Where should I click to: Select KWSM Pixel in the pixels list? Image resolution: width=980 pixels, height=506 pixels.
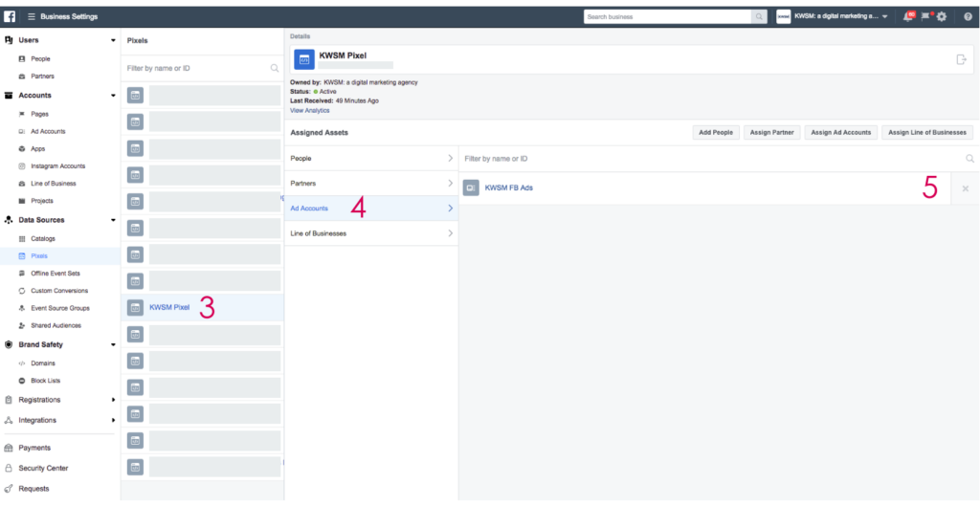click(x=169, y=307)
